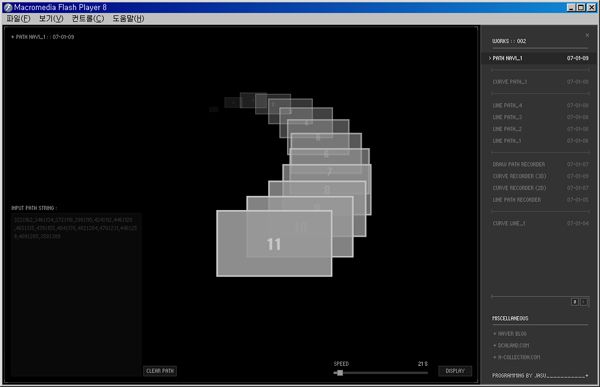The image size is (600, 387).
Task: Open the DCINLAND.COM link
Action: (511, 345)
